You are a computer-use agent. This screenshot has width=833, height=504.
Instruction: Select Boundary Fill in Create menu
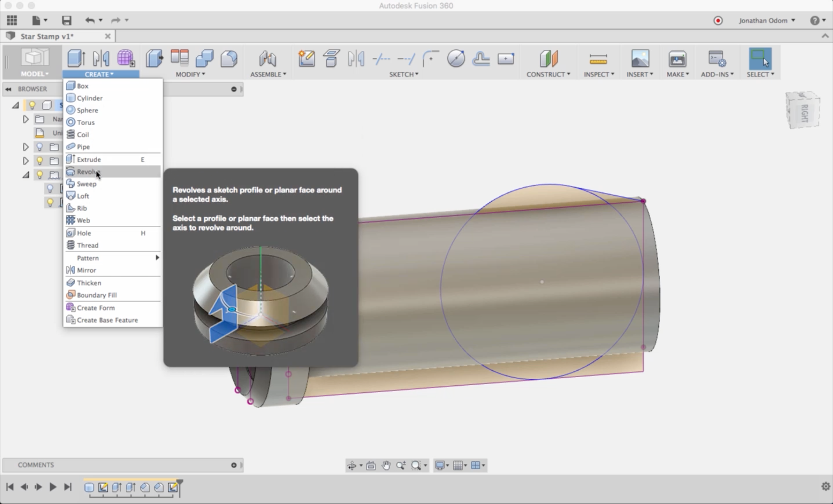coord(97,295)
